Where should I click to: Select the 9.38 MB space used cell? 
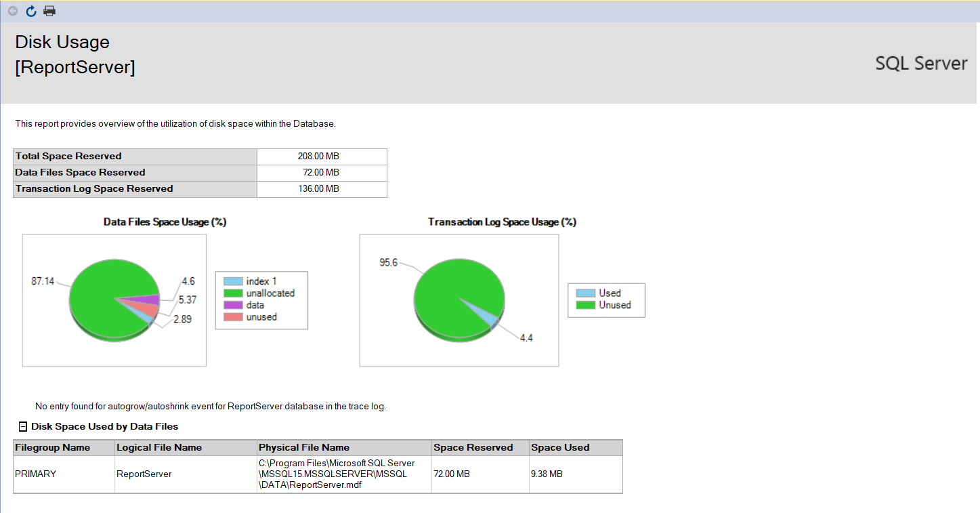point(576,474)
